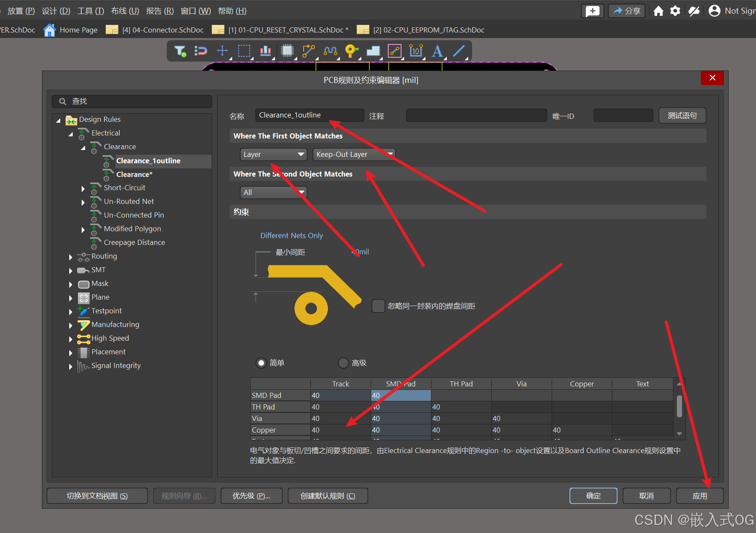
Task: Open the 设计 (D) menu
Action: pyautogui.click(x=56, y=11)
